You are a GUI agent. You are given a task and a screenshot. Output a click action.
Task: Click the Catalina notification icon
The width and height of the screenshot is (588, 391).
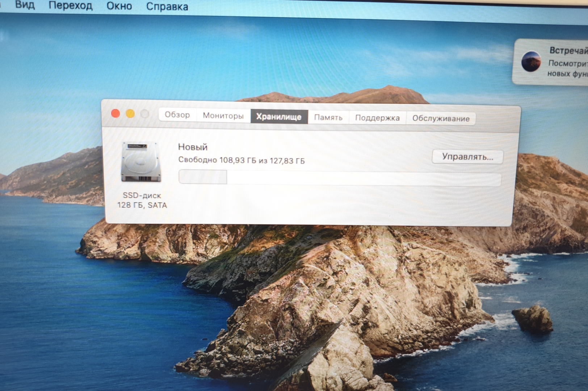[531, 62]
